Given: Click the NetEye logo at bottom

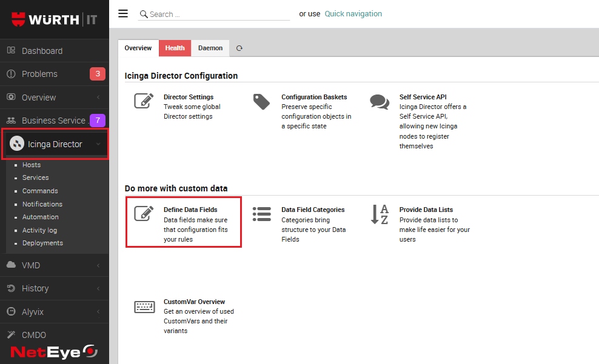Looking at the screenshot, I should click(54, 352).
